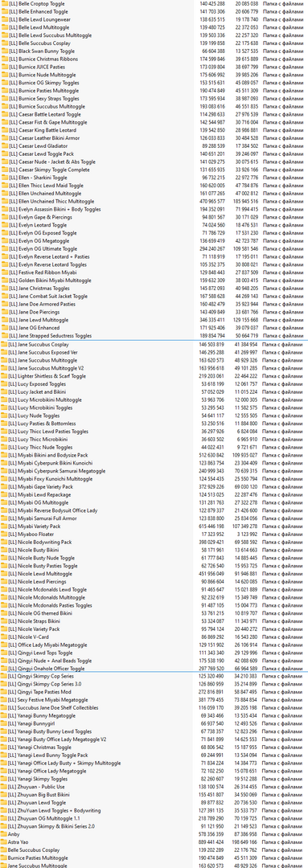Click the folder icon for Office Lady Miyabi Megatoggle

point(5,645)
